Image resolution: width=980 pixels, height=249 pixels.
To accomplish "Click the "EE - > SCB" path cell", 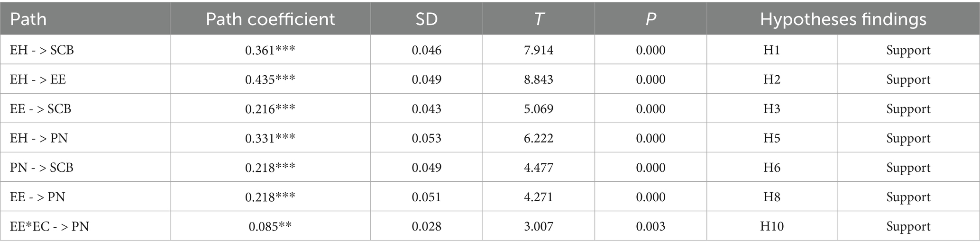I will [x=41, y=109].
